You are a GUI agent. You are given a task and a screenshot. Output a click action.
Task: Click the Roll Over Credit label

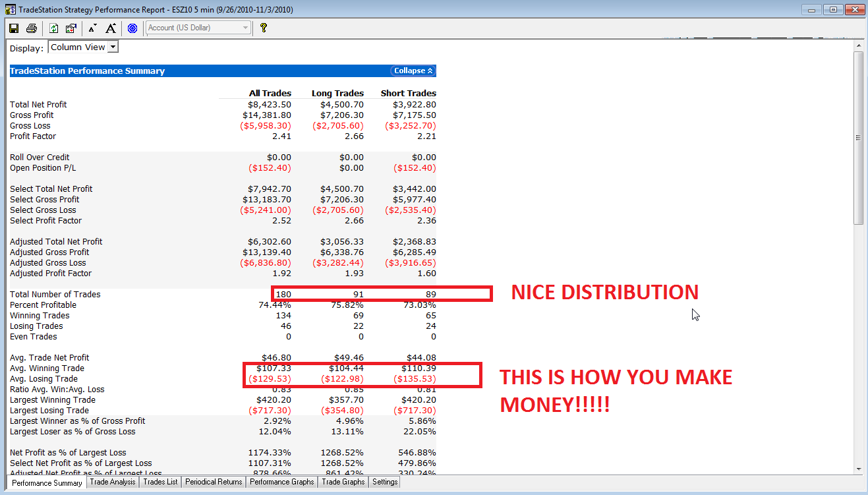(40, 157)
